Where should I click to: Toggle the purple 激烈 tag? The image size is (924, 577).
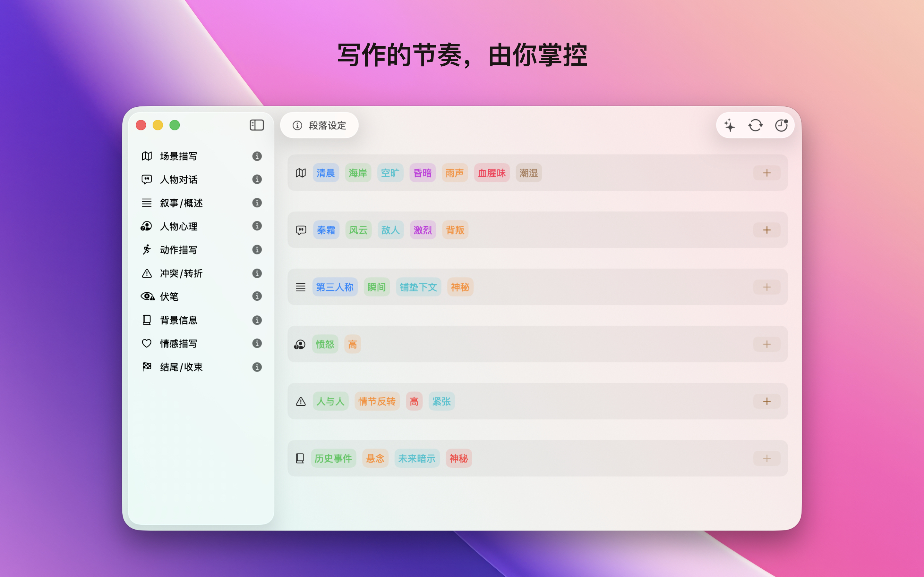click(x=423, y=230)
